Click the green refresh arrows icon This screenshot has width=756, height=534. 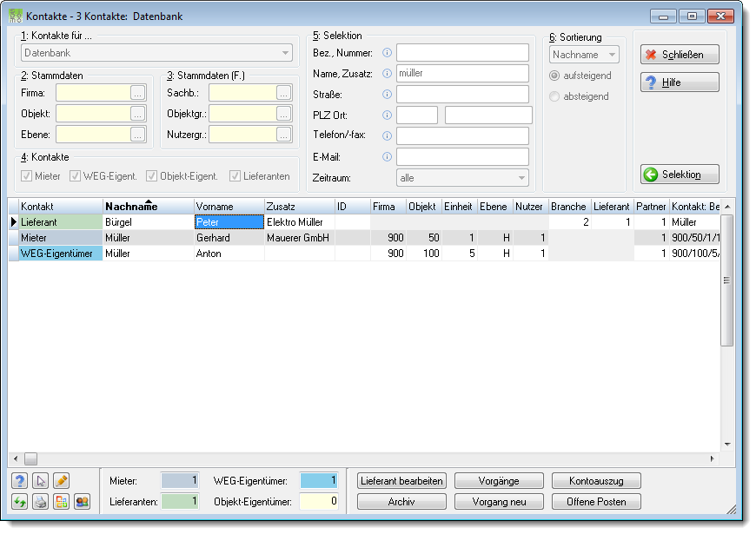(20, 502)
